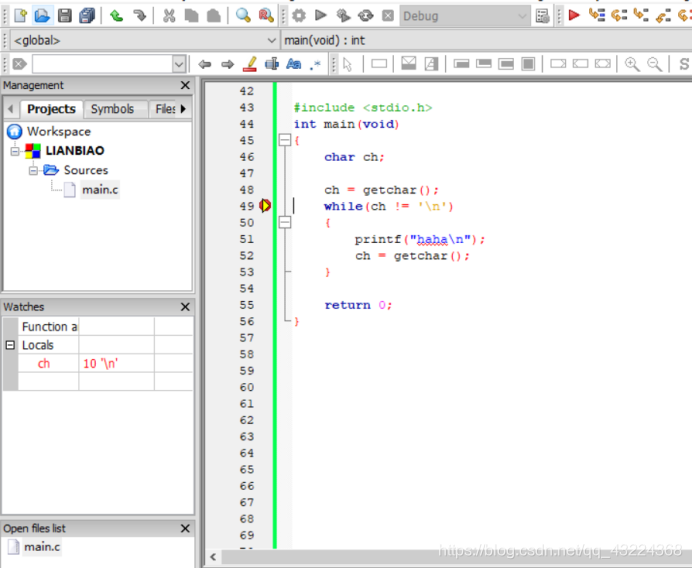Select the arrow pointer tool
Viewport: 692px width, 569px height.
(x=348, y=64)
